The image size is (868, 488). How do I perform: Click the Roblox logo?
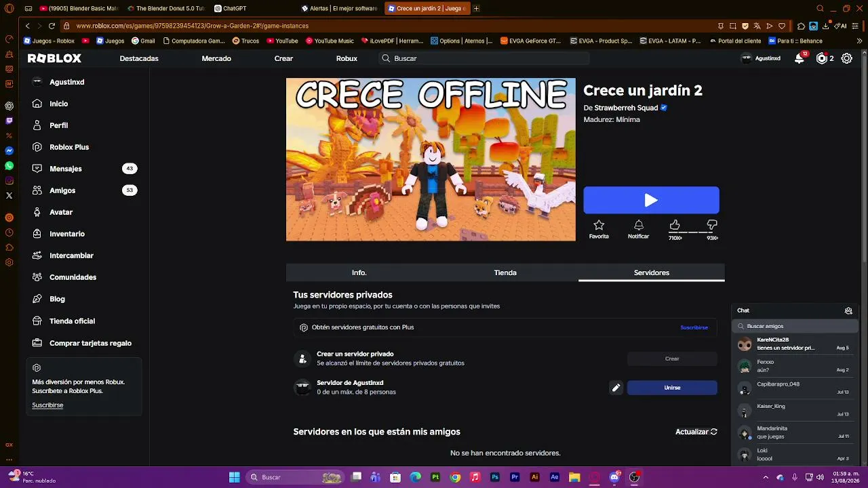pos(54,58)
